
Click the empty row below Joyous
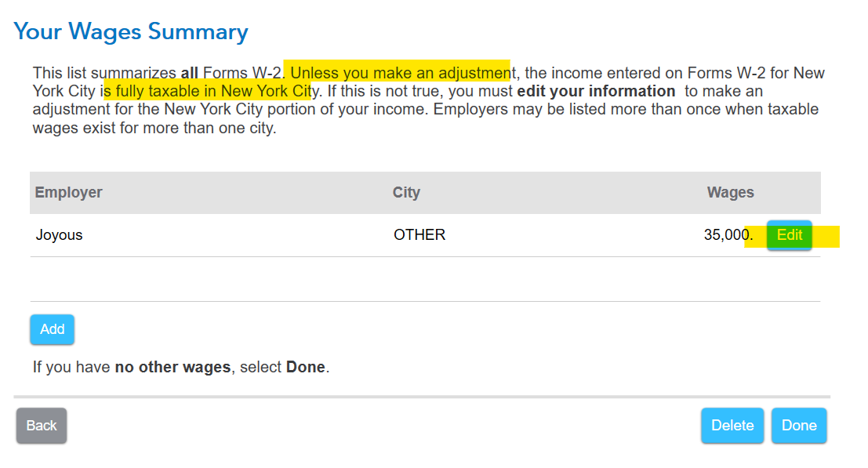coord(425,279)
